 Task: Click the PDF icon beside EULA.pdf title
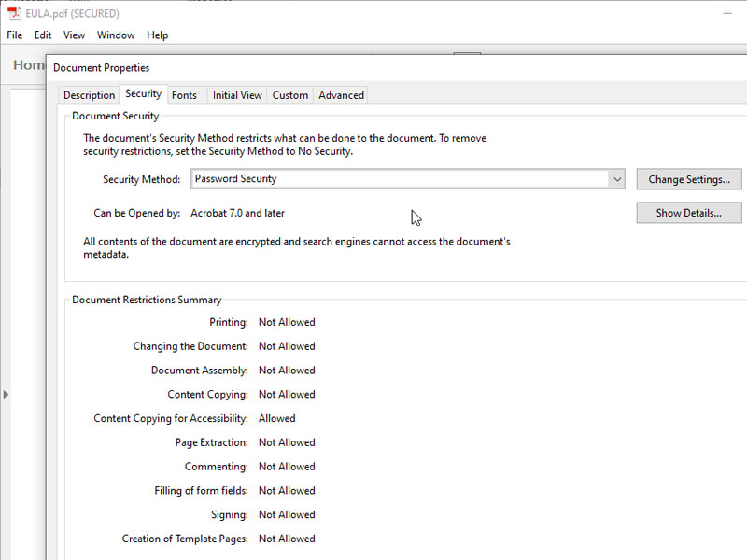15,13
